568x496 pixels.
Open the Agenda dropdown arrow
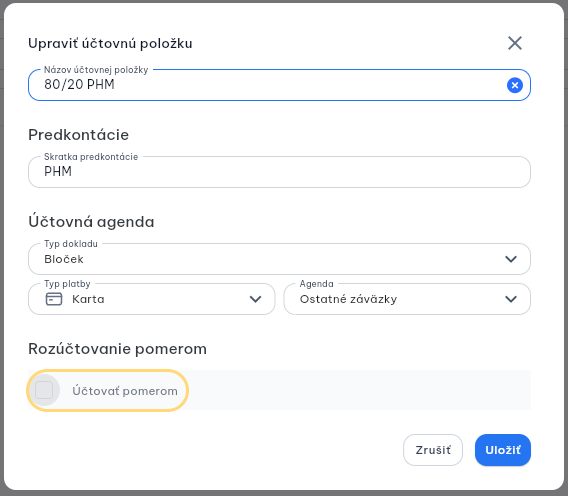pyautogui.click(x=511, y=299)
